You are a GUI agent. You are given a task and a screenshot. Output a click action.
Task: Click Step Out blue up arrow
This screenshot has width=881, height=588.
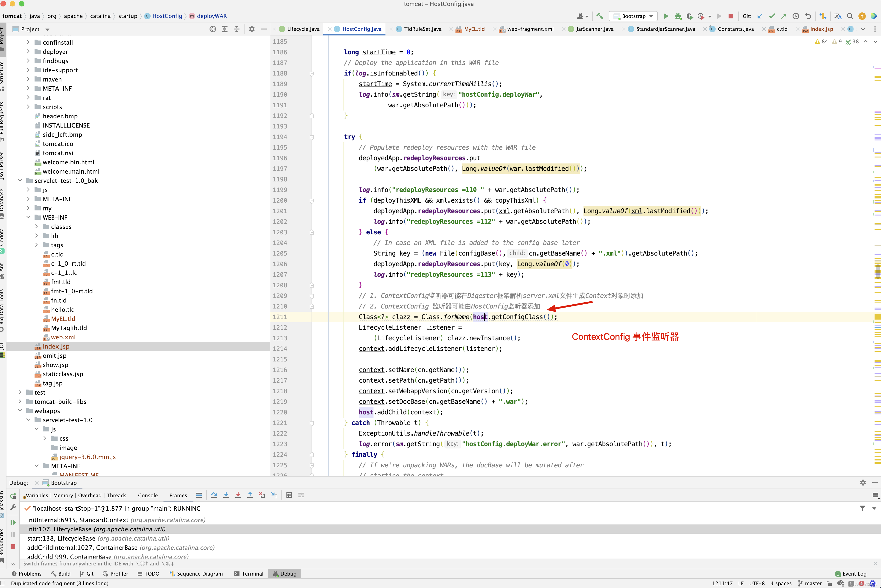pos(250,495)
